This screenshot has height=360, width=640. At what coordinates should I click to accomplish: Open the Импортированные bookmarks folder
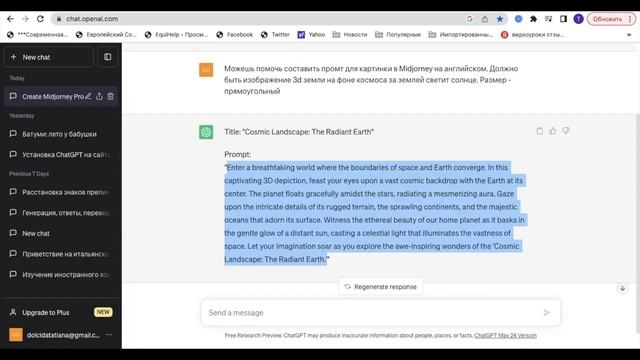coord(461,35)
